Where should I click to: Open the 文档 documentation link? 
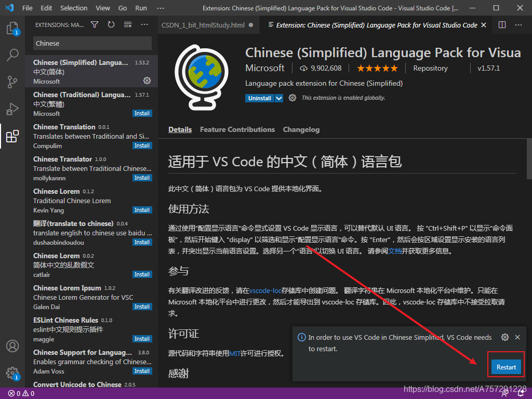(395, 251)
